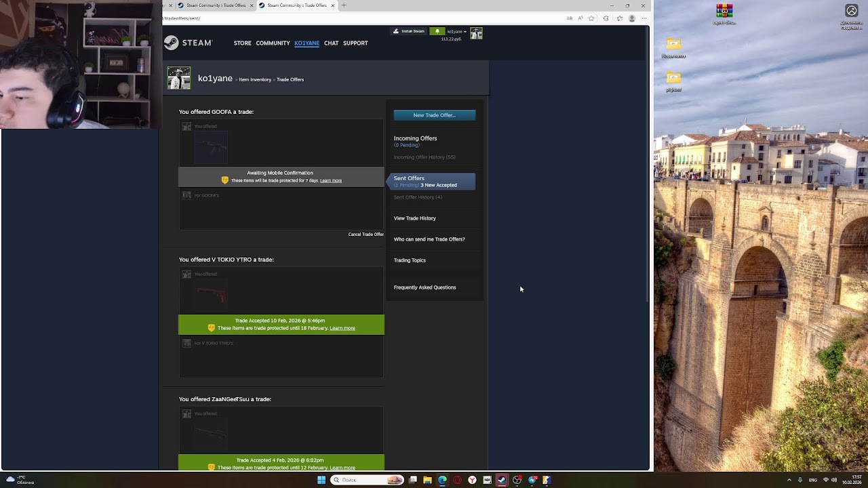The height and width of the screenshot is (488, 868).
Task: Open weather widget on taskbar
Action: click(x=19, y=480)
